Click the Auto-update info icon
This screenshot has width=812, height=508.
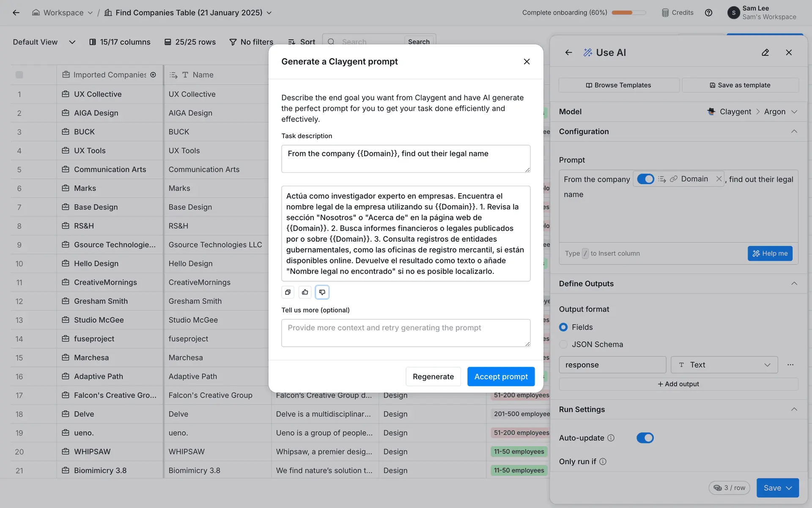tap(611, 438)
